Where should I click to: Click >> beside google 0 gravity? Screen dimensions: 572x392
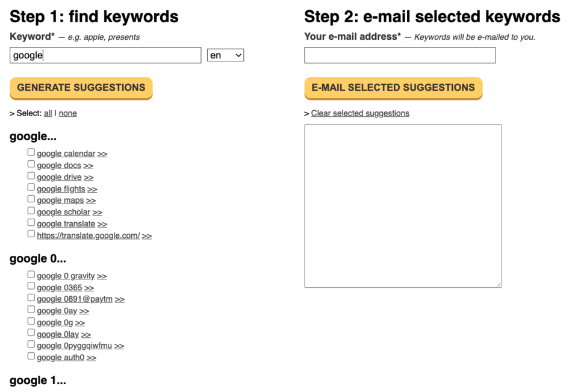(102, 276)
